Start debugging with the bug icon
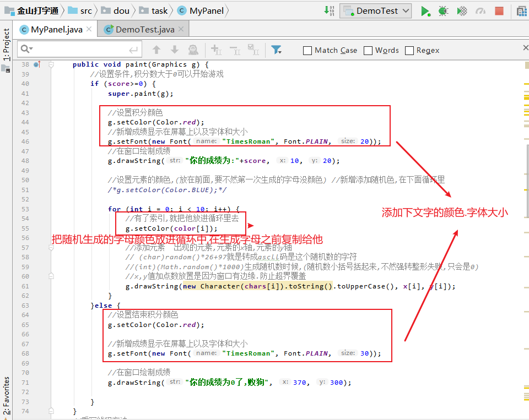Screen dimensions: 529x420 pyautogui.click(x=443, y=11)
